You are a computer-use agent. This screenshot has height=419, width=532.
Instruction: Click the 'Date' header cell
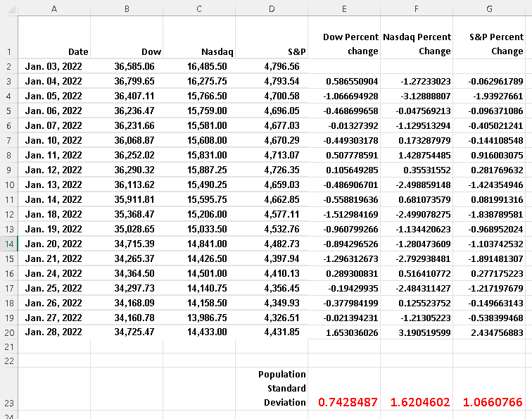tap(54, 37)
